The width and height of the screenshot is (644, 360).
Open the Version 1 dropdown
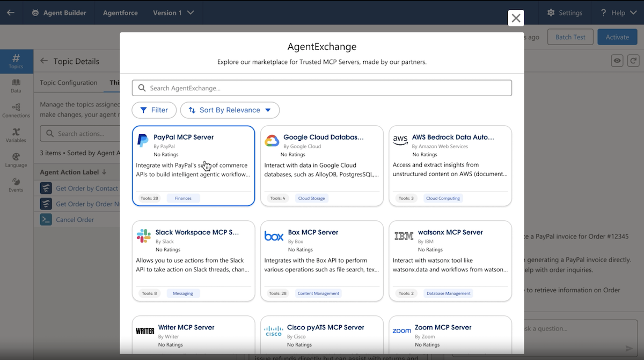click(x=174, y=13)
